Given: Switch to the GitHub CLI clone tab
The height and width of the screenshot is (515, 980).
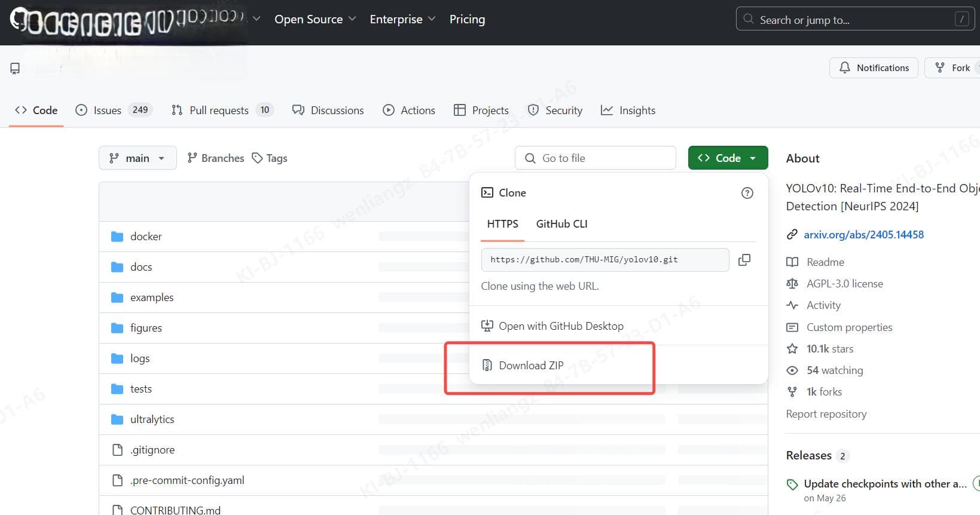Looking at the screenshot, I should click(x=561, y=224).
